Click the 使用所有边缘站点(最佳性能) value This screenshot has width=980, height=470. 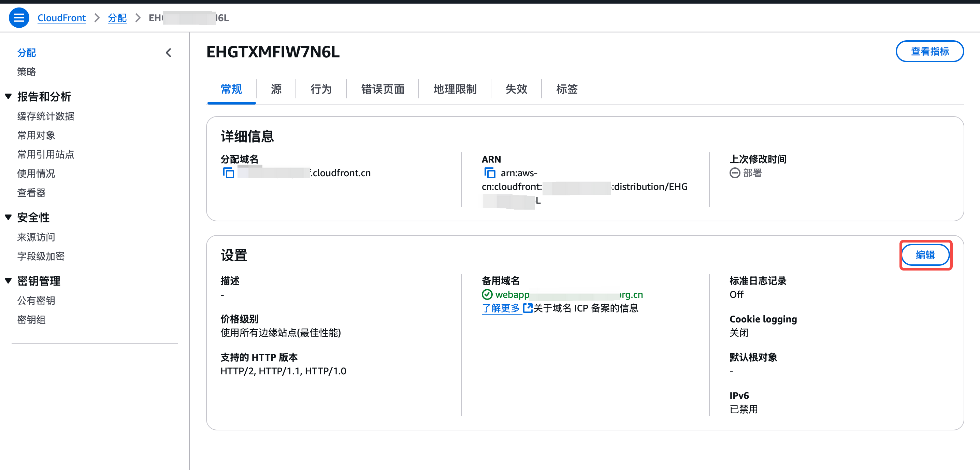(x=280, y=332)
